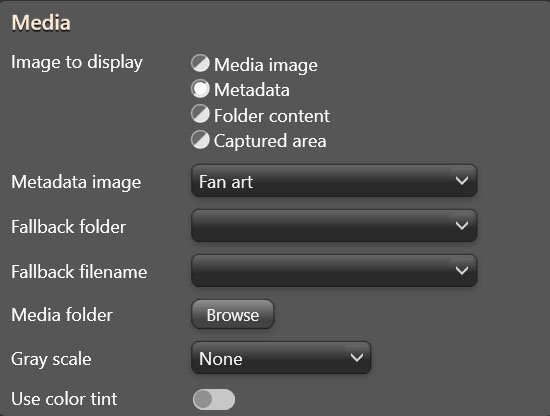Open the Gray scale dropdown set to None

281,358
